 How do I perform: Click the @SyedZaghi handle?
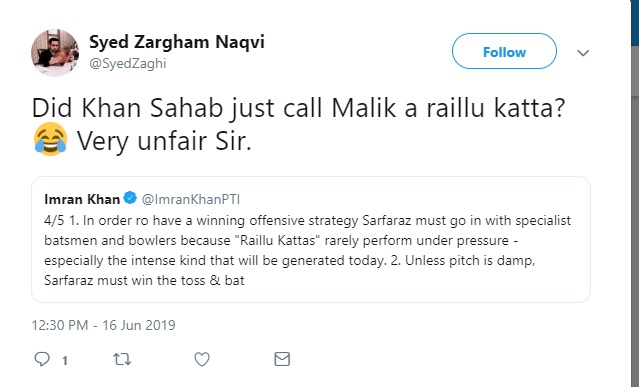pos(128,64)
